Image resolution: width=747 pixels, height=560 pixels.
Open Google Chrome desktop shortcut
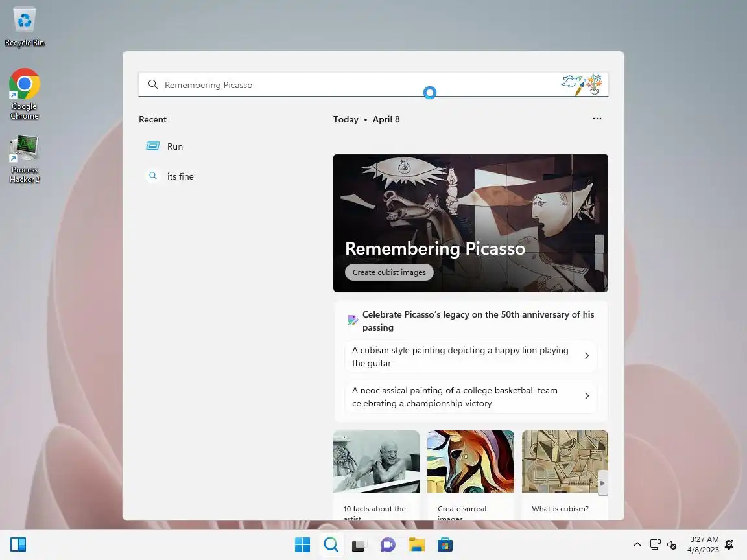click(24, 94)
